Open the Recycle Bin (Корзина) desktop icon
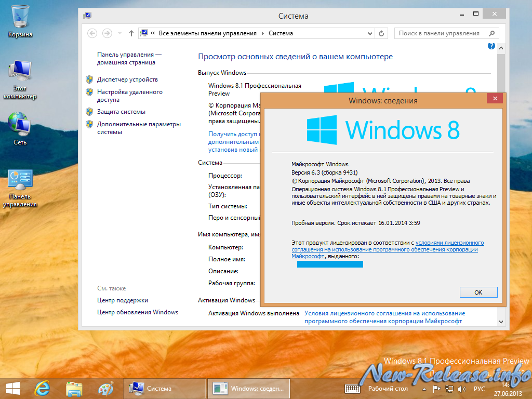The width and height of the screenshot is (532, 399). (20, 21)
